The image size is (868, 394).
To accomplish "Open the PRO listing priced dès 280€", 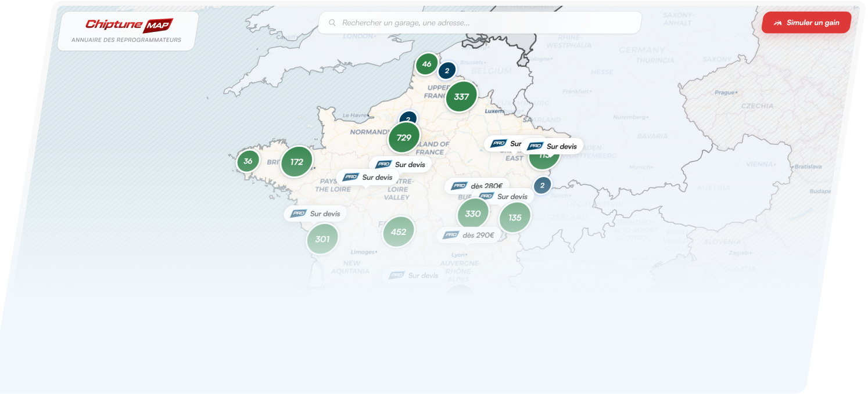I will point(476,186).
